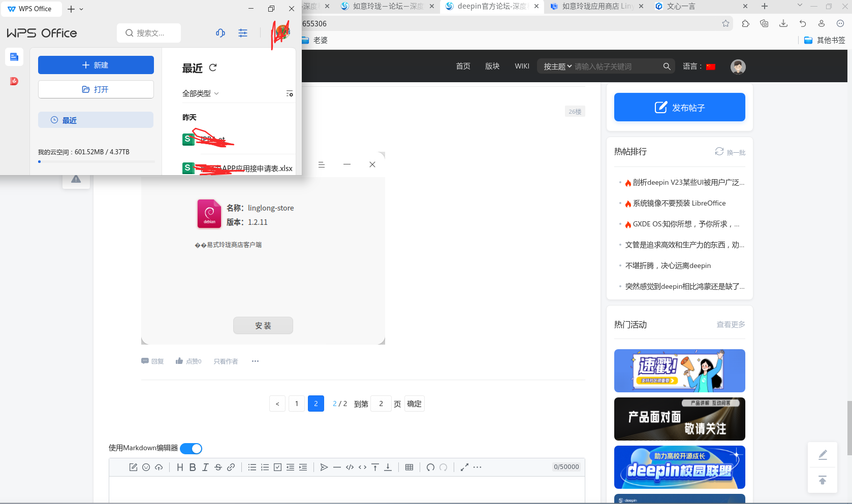This screenshot has height=504, width=852.
Task: Open the 首页 navigation item
Action: point(463,66)
